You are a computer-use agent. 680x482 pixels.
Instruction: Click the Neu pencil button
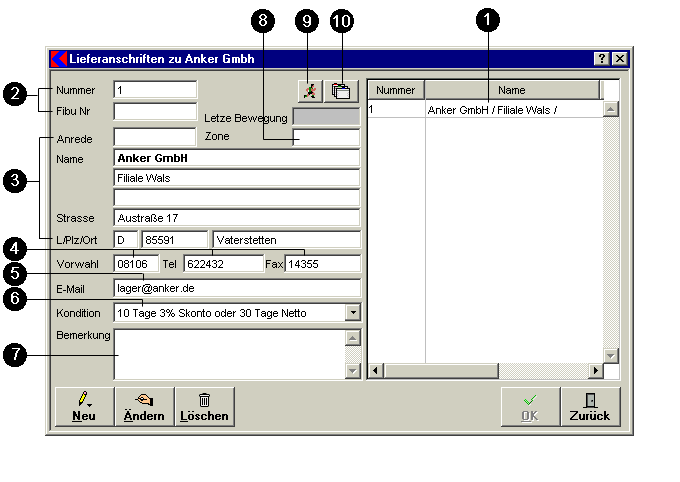pos(84,406)
